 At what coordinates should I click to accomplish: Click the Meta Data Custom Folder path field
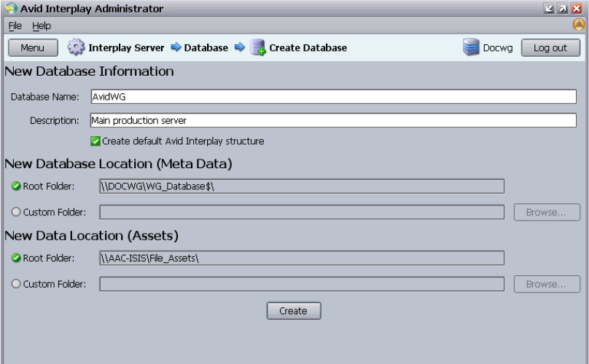tap(302, 212)
